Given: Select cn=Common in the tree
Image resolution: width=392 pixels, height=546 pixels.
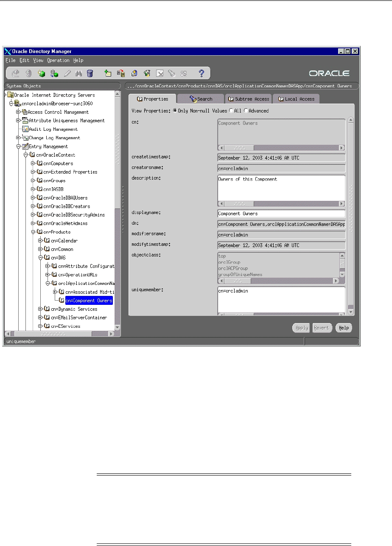Looking at the screenshot, I should (x=62, y=249).
